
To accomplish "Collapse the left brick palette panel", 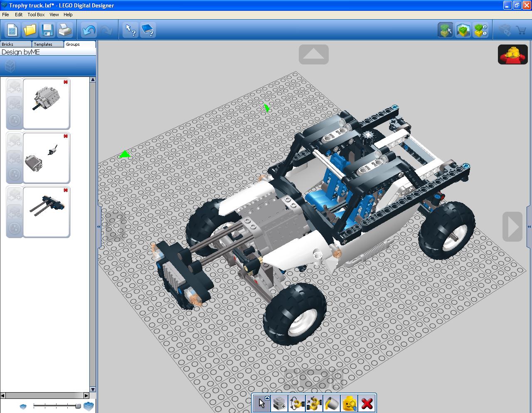I will point(99,227).
